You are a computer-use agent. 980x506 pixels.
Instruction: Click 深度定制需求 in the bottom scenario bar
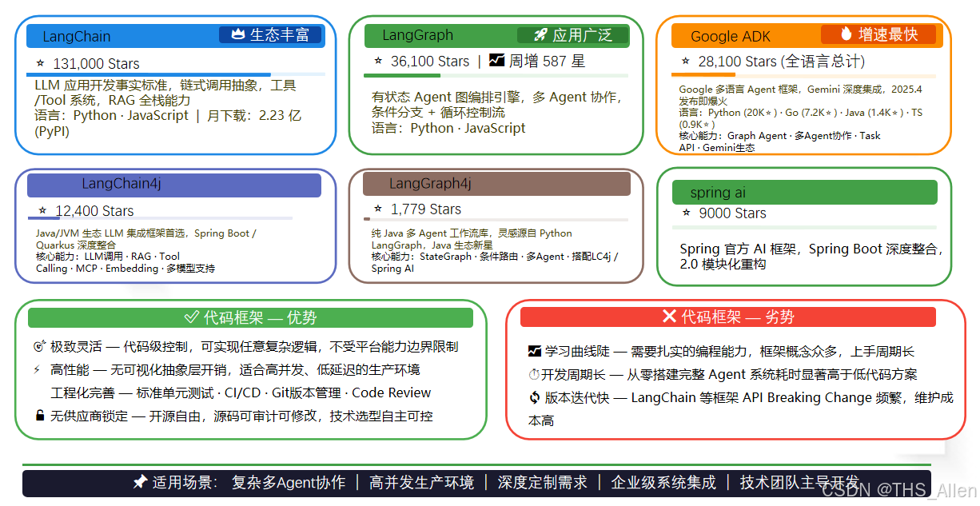click(x=543, y=483)
